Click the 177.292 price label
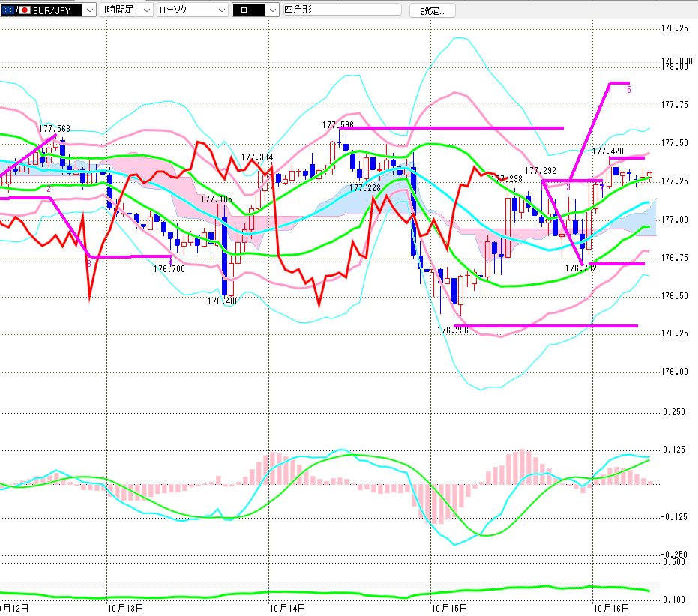The image size is (698, 616). (x=541, y=170)
